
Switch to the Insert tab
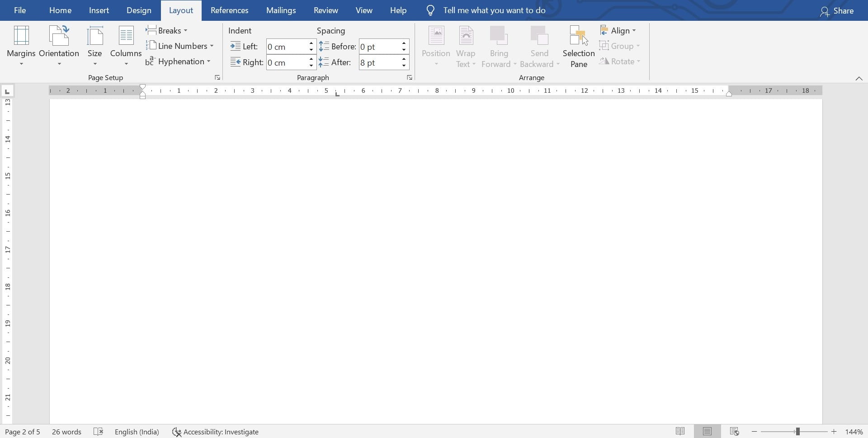pyautogui.click(x=99, y=10)
